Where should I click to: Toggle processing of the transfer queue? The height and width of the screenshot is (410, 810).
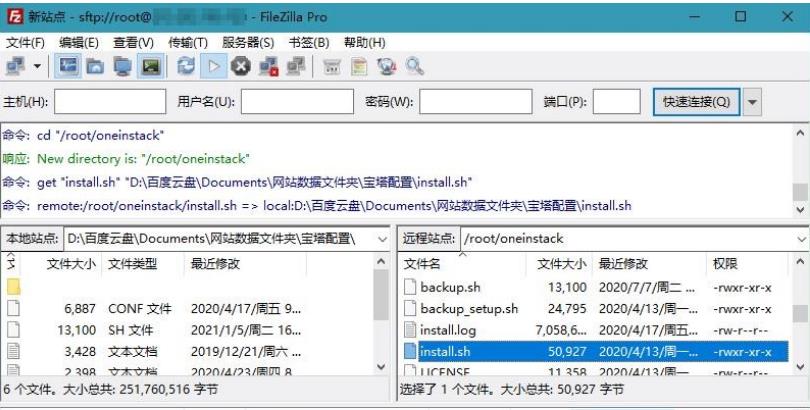(x=214, y=67)
